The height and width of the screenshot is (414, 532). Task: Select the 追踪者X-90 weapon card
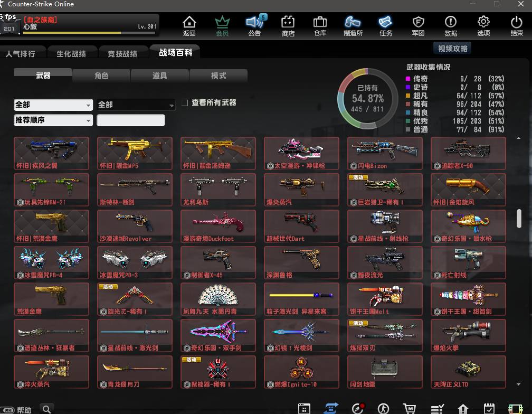(x=468, y=153)
